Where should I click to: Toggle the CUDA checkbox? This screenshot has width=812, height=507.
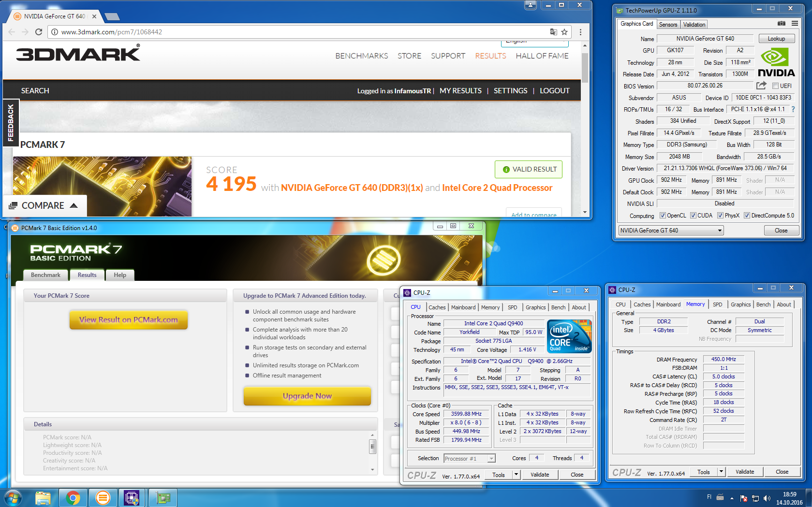[693, 216]
